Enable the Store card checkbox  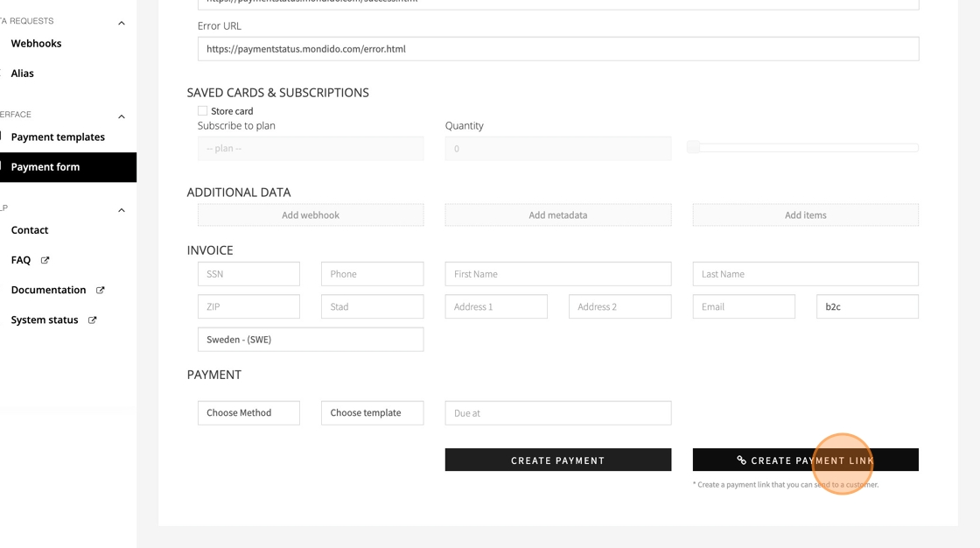(203, 111)
